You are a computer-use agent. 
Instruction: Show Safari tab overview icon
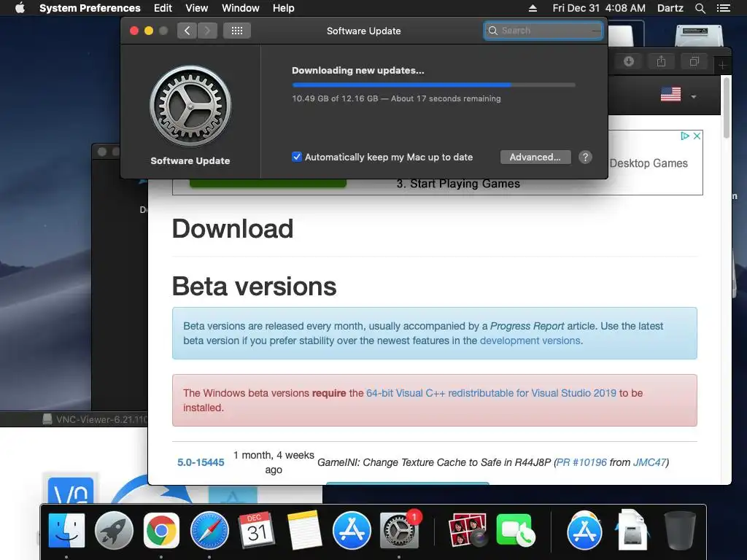pos(694,61)
